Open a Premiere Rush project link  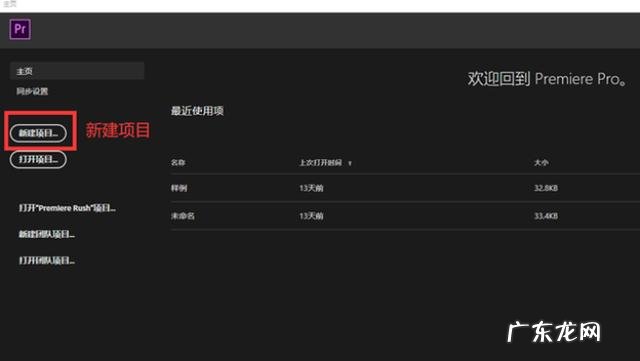[x=67, y=208]
